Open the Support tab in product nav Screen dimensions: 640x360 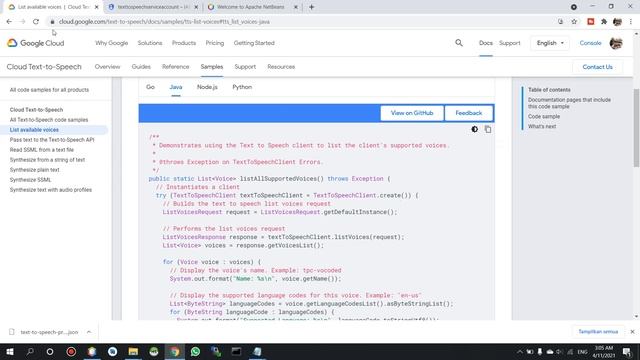tap(245, 67)
